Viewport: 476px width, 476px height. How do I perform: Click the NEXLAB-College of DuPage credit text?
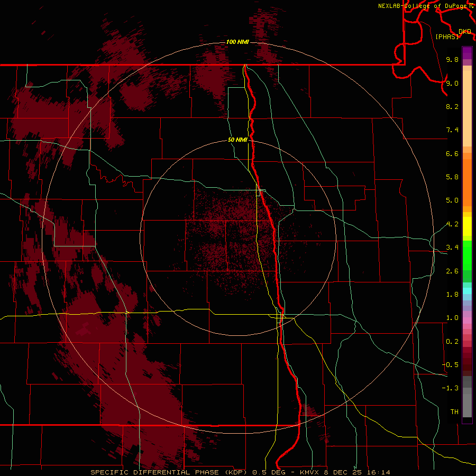pos(424,6)
